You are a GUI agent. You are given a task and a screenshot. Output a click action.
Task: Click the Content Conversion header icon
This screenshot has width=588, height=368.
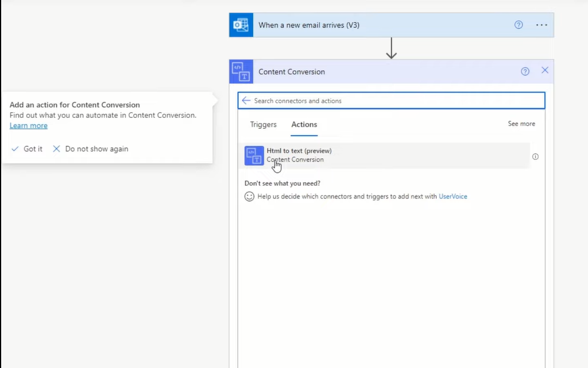[241, 71]
